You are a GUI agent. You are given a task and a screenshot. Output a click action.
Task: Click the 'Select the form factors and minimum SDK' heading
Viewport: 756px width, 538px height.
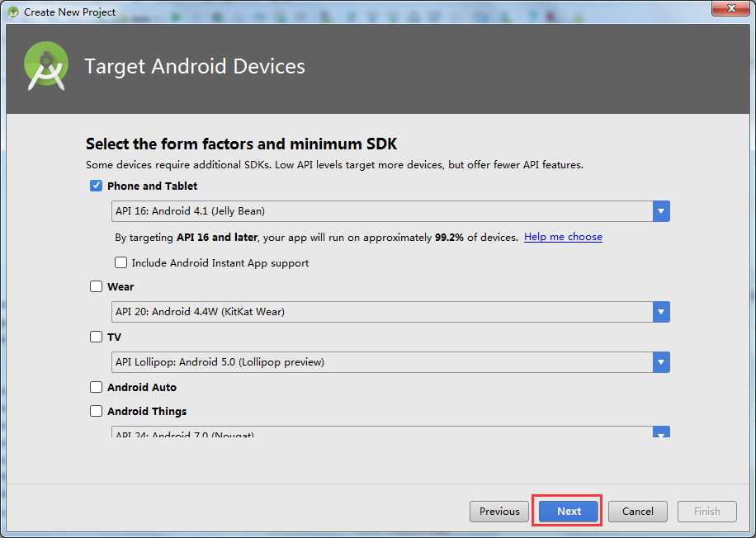[242, 144]
